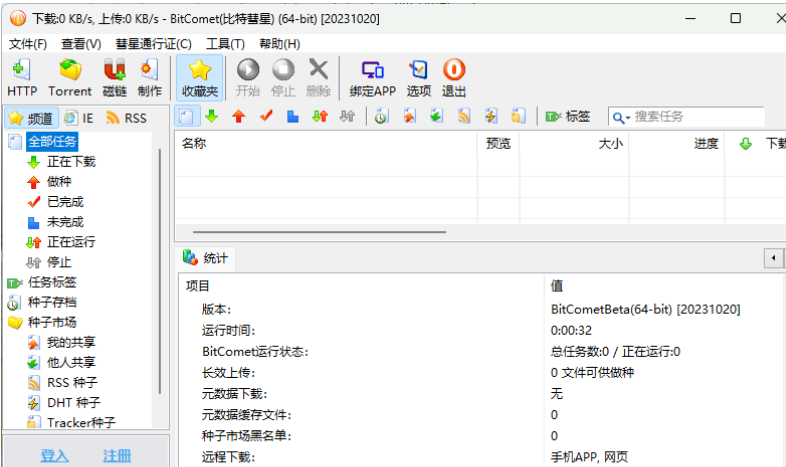
Task: Select 种子市场 in the sidebar tree
Action: [52, 322]
